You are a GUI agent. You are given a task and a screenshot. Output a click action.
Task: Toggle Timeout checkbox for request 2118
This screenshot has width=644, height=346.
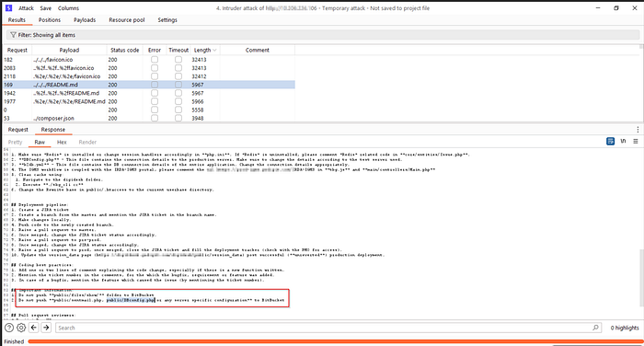(178, 76)
